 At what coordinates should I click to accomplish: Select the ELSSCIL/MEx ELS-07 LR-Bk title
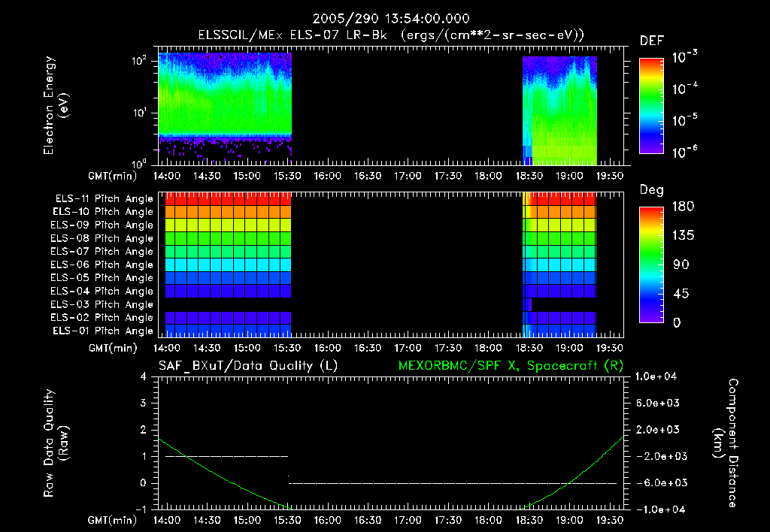(x=293, y=35)
